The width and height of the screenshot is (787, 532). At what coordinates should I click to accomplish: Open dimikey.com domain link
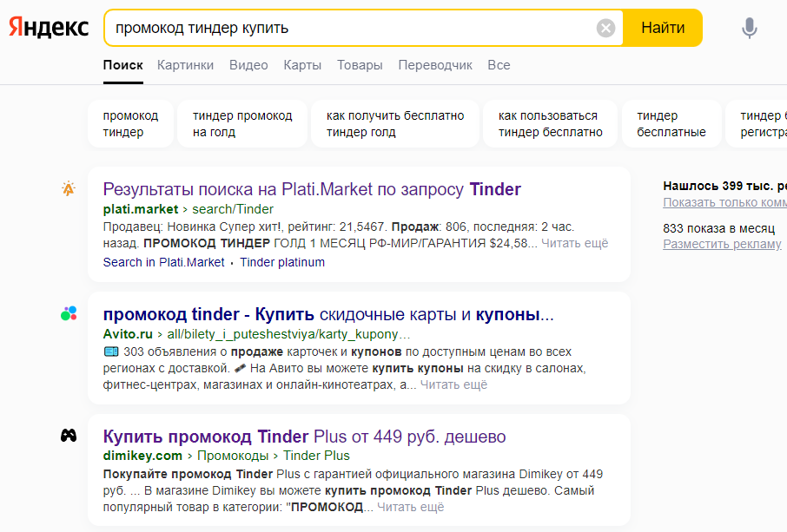click(142, 456)
